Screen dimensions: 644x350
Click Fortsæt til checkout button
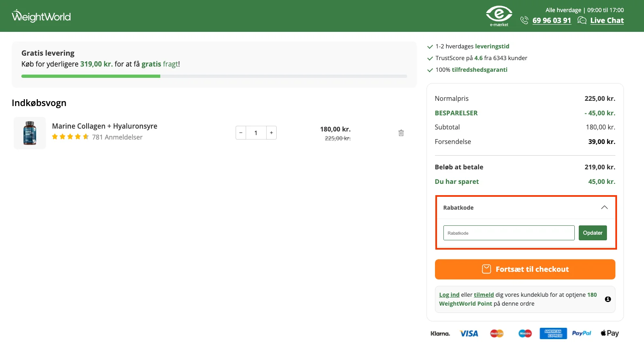click(x=525, y=269)
